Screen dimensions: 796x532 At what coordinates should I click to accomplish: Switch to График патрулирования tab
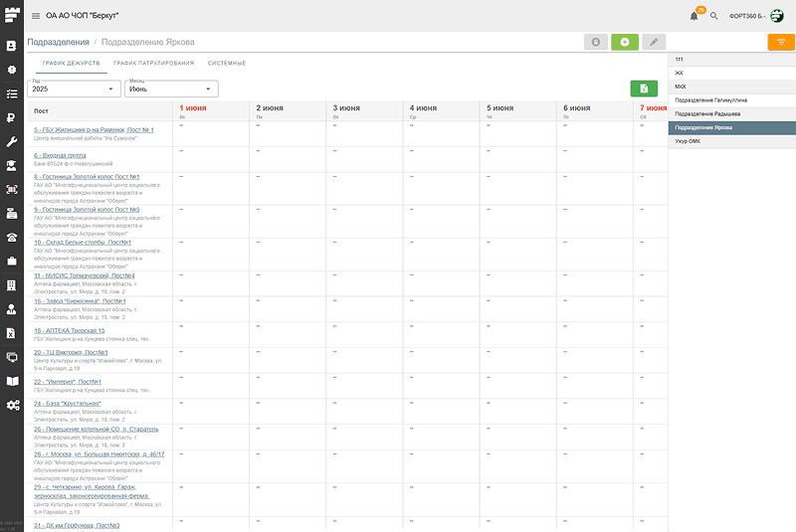[153, 64]
